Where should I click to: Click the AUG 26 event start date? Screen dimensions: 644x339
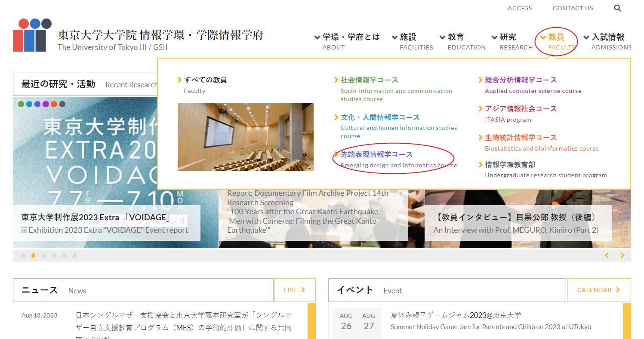[x=346, y=322]
